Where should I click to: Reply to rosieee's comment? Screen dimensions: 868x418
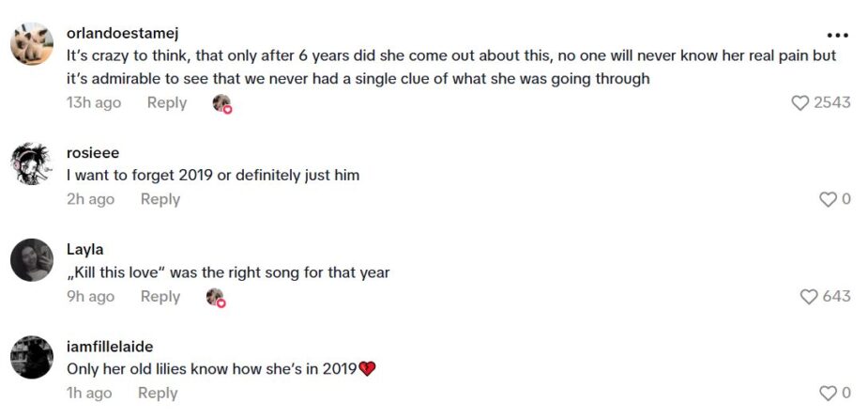click(x=160, y=199)
